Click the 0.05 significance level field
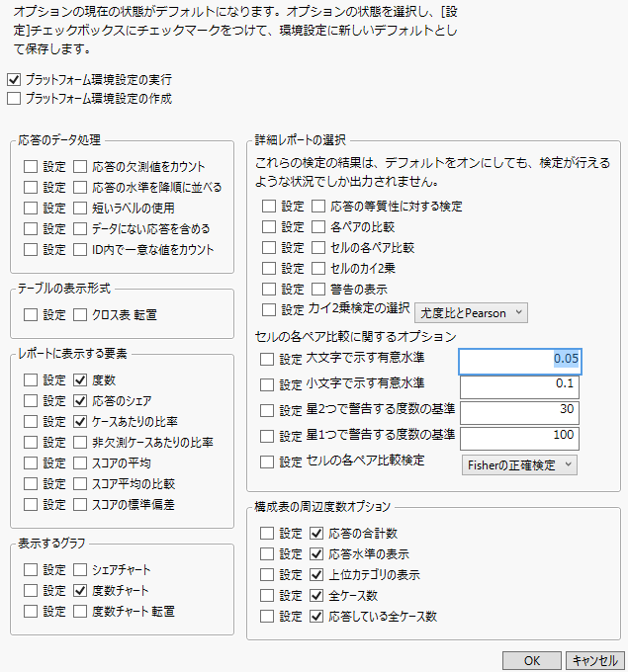 pyautogui.click(x=520, y=362)
